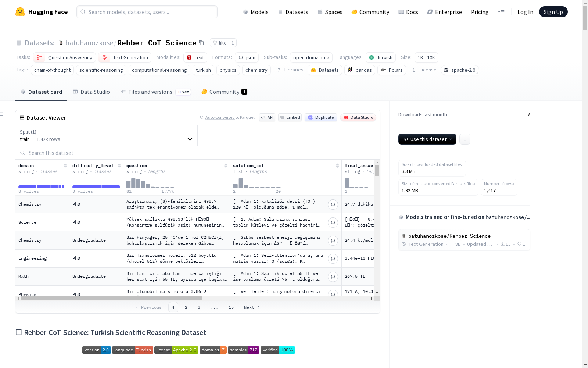This screenshot has height=368, width=588.
Task: Click the batuhanozkose user avatar icon
Action: 61,43
